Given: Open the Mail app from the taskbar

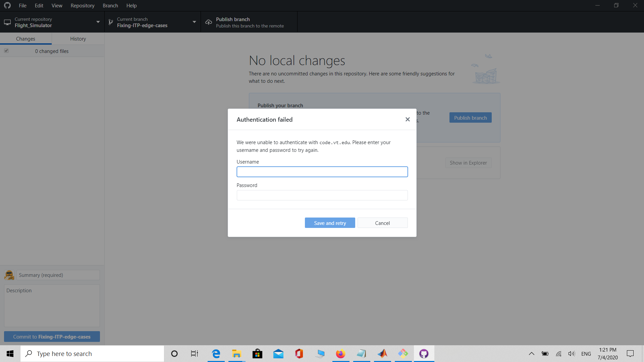Looking at the screenshot, I should (x=278, y=354).
